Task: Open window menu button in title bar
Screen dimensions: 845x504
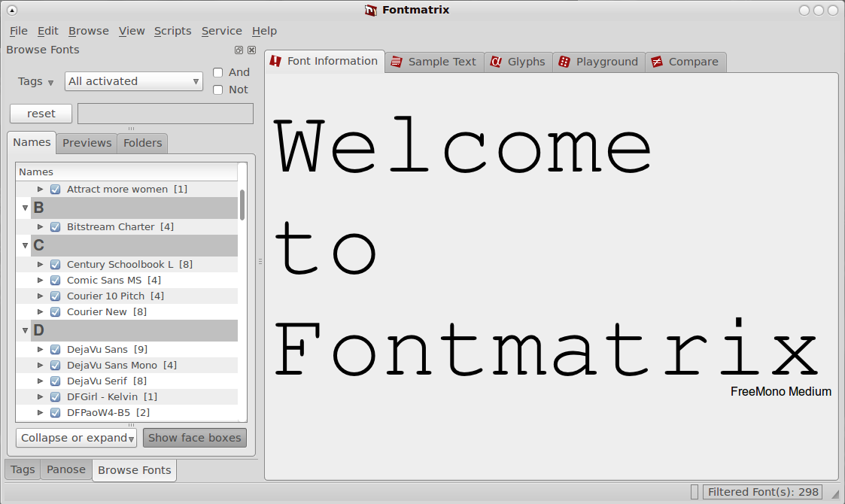Action: click(x=12, y=11)
